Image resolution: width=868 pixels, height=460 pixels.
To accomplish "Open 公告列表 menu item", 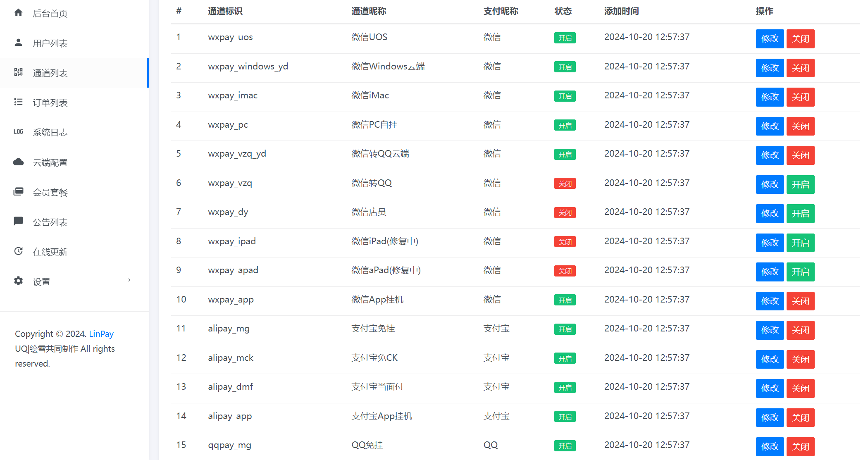I will (74, 222).
